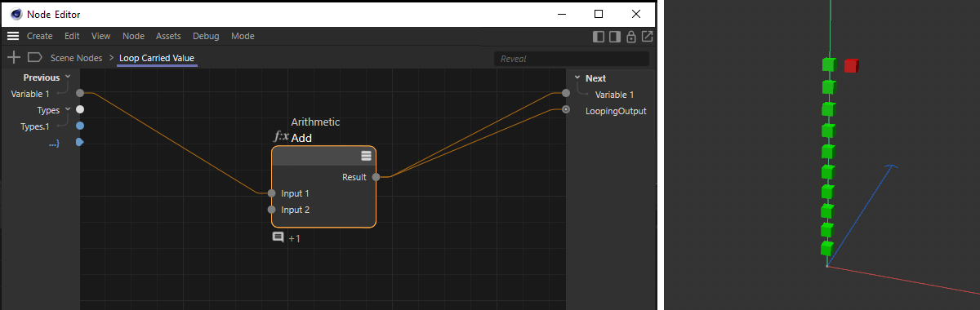Select the red cube in the viewport
The height and width of the screenshot is (310, 980).
click(851, 66)
